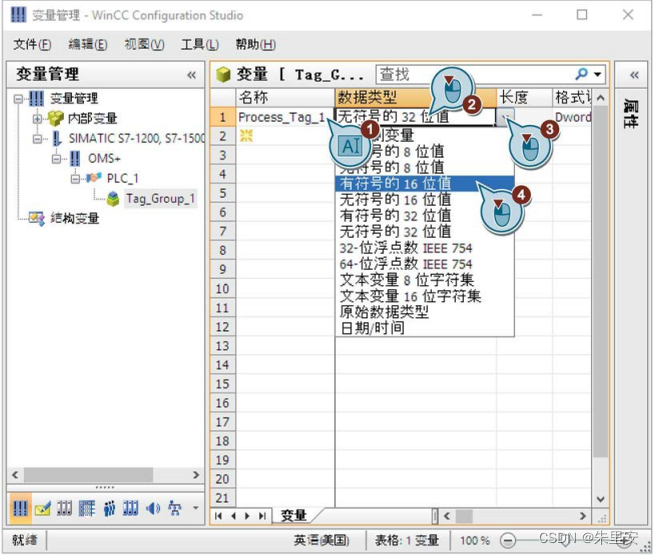Collapse the OMS+ tree node
Screen dimensions: 654x555
tap(57, 159)
